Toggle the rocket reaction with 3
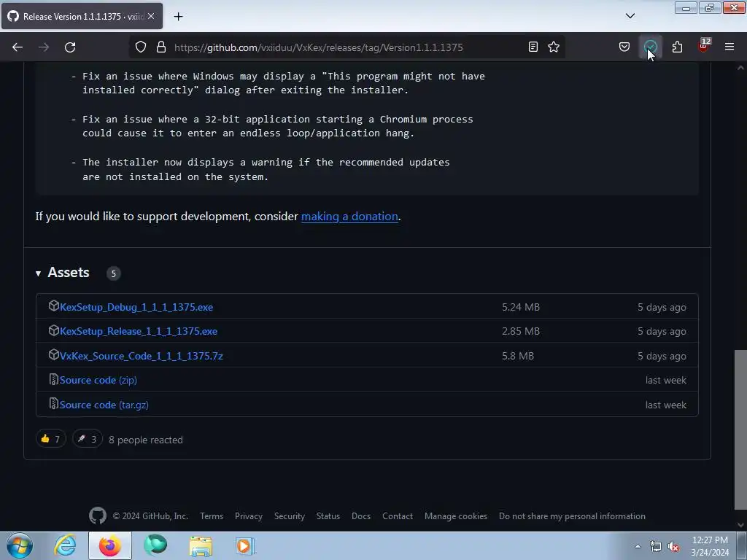Viewport: 747px width, 560px height. [x=88, y=439]
